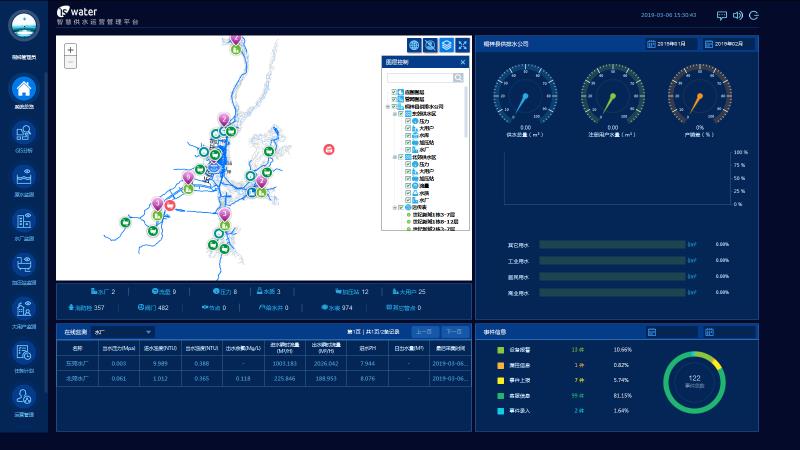800x450 pixels.
Task: Click the 水表 974 counter icon
Action: pos(324,308)
